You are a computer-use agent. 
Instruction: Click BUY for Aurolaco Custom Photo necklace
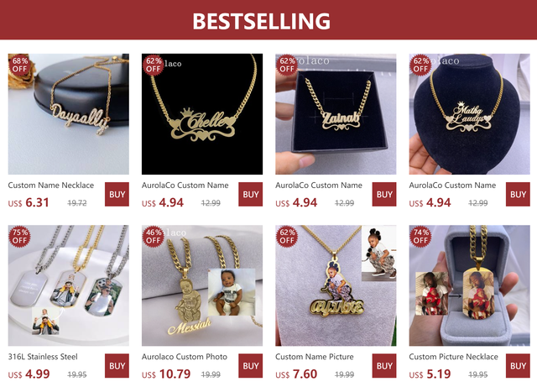(250, 366)
